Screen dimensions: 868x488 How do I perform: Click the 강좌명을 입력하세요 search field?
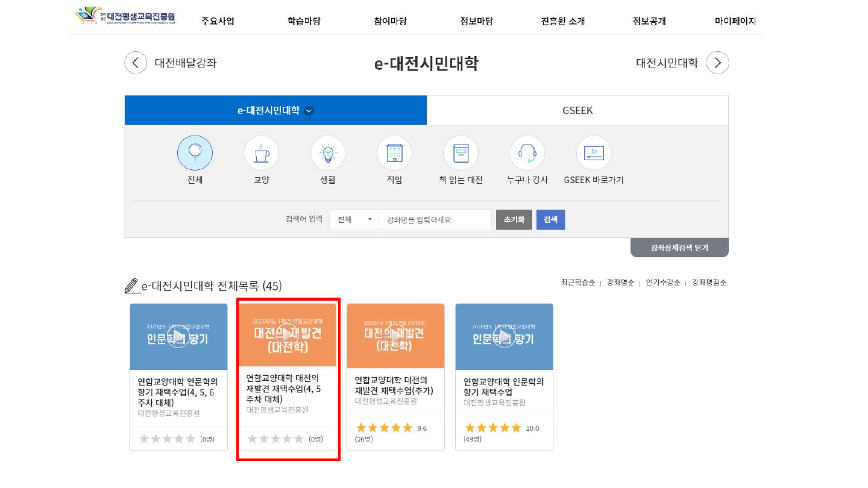[435, 220]
